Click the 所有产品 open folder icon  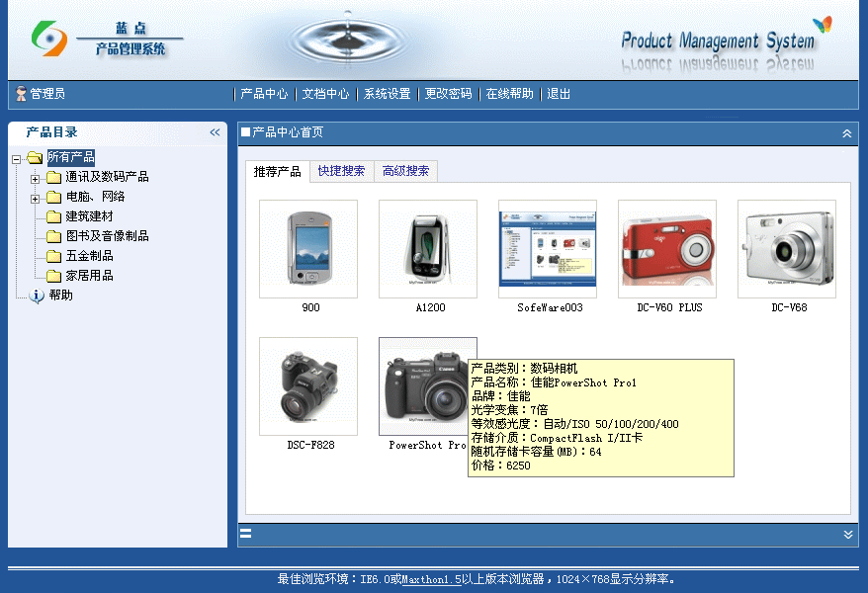pyautogui.click(x=35, y=158)
